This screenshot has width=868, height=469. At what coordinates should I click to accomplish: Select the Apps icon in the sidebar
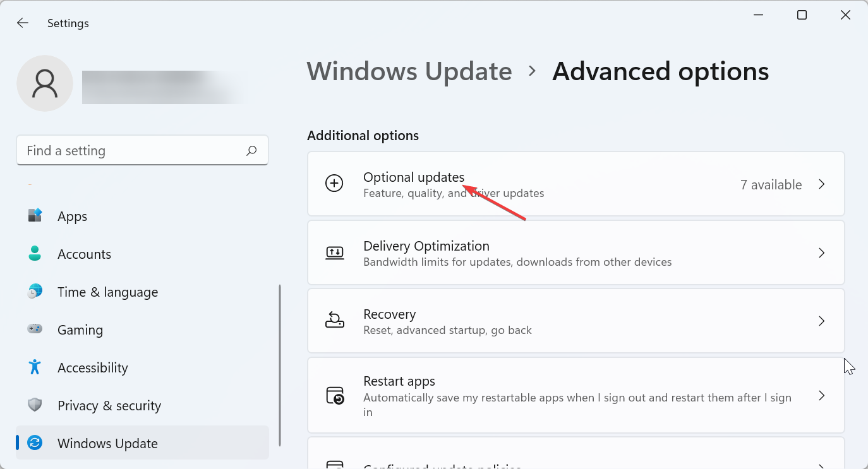[x=35, y=216]
